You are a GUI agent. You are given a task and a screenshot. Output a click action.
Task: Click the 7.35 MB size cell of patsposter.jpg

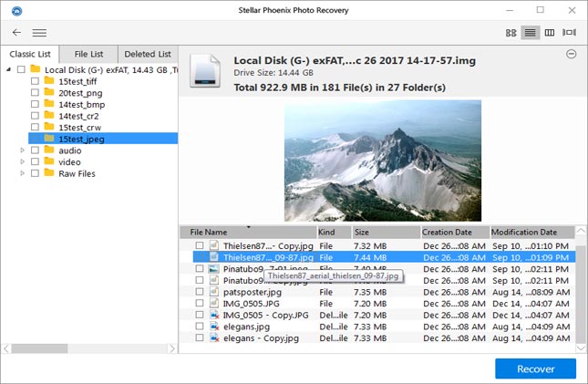(x=370, y=292)
